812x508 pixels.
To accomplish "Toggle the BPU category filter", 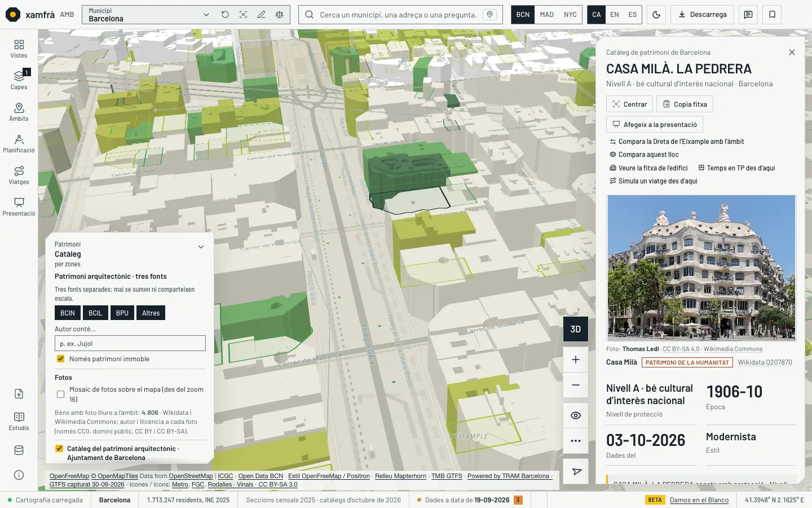I will [x=122, y=313].
